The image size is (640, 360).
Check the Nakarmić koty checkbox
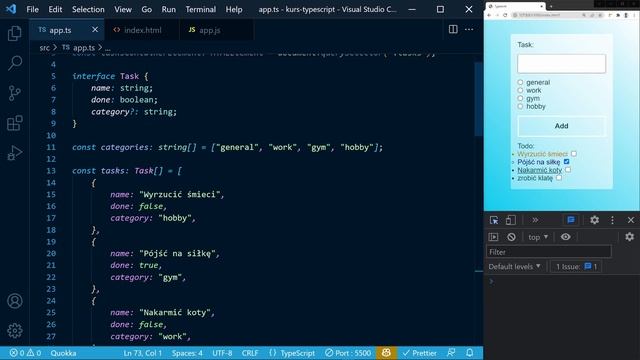pos(568,169)
